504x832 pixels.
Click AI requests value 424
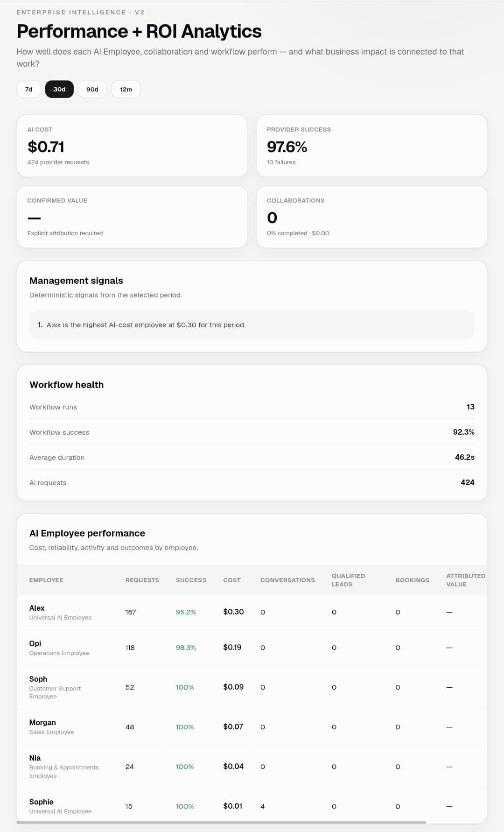click(467, 482)
